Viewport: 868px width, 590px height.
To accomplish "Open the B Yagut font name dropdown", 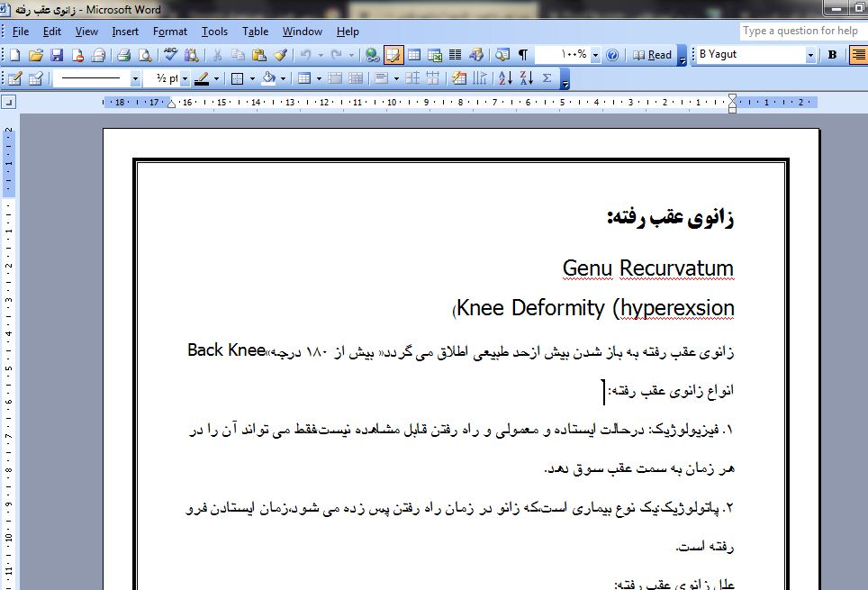I will [x=810, y=55].
